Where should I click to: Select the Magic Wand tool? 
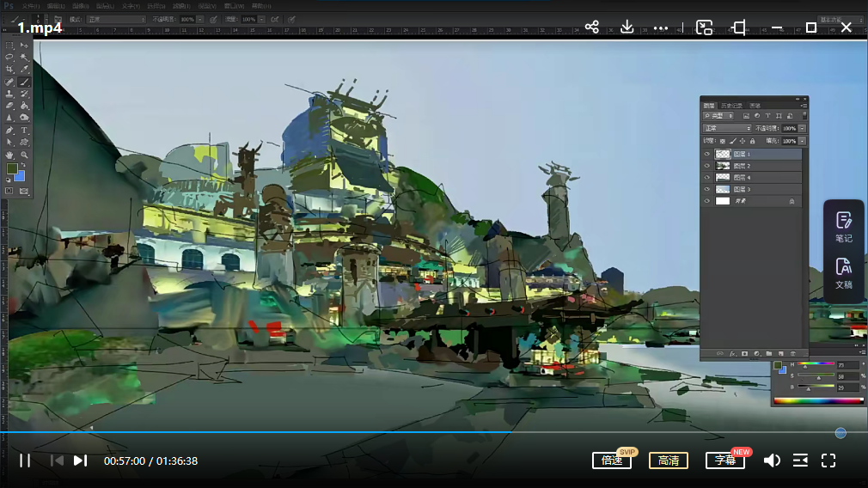tap(24, 57)
